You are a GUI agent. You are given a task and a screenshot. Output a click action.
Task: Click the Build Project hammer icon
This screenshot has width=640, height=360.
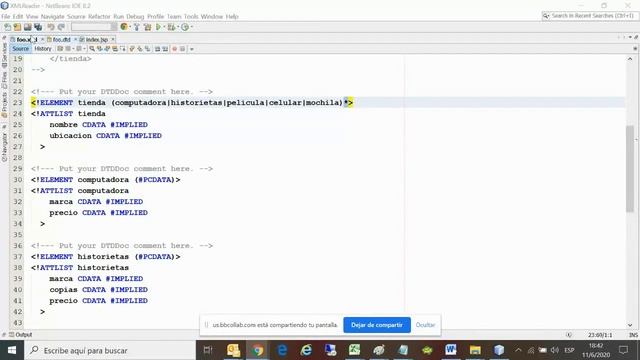pyautogui.click(x=137, y=27)
